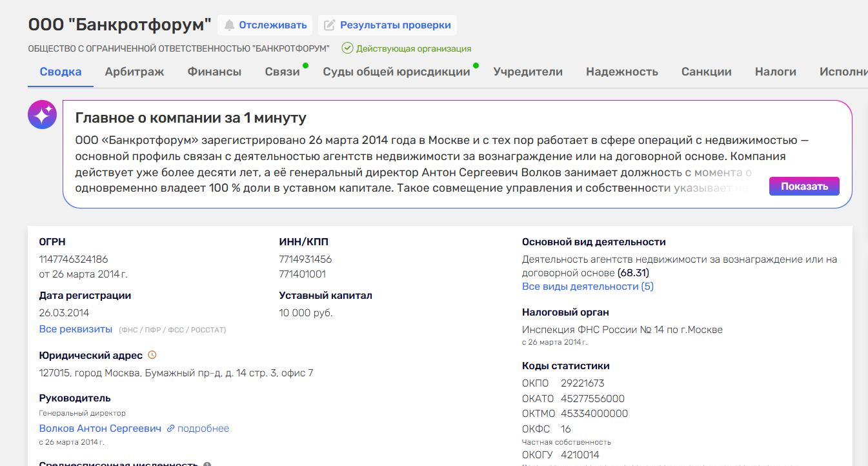Image resolution: width=868 pixels, height=466 pixels.
Task: Click the Показать button
Action: click(x=804, y=187)
